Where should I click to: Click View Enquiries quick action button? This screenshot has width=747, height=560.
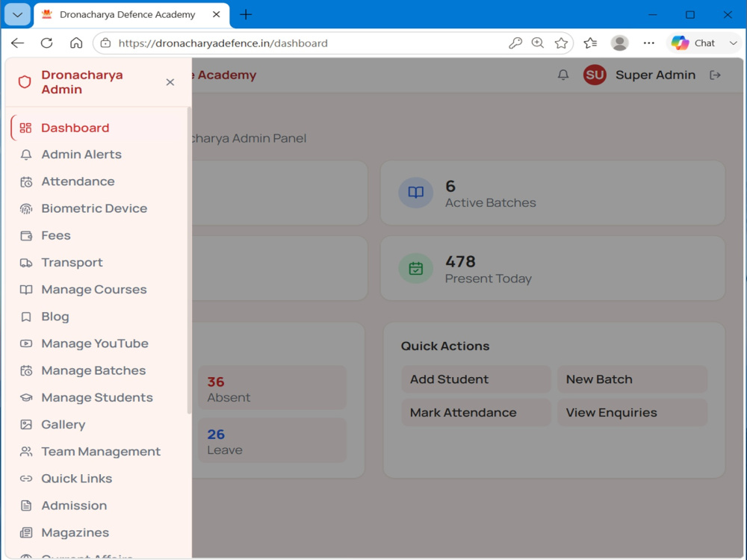tap(632, 412)
